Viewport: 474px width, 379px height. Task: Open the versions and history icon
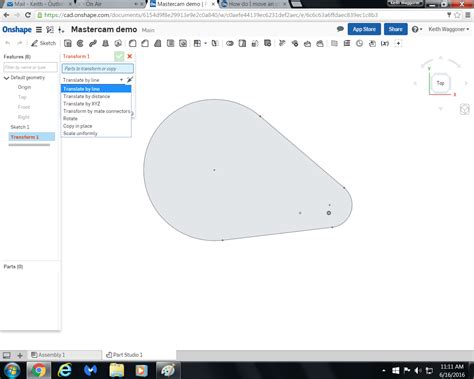50,30
